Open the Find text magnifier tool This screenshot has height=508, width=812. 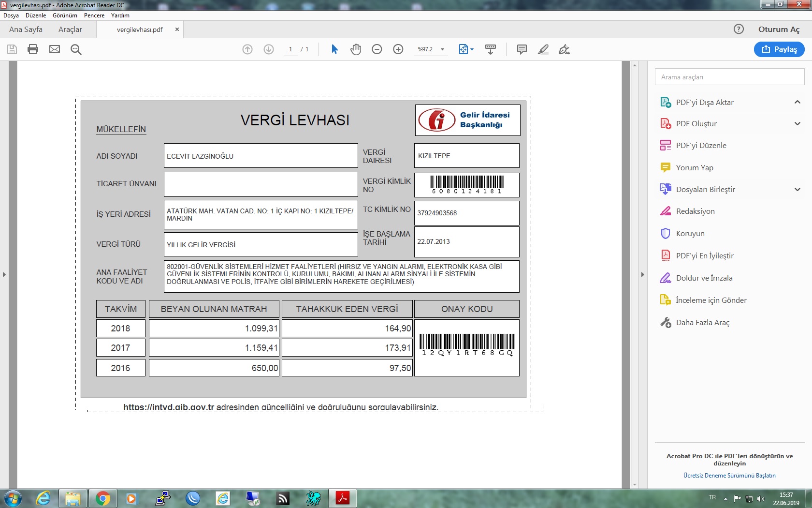76,49
